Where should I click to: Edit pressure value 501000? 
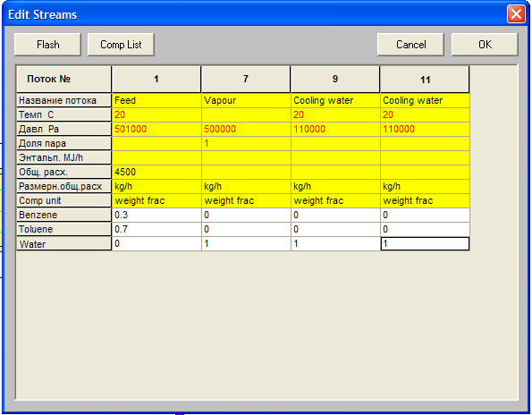tap(156, 129)
